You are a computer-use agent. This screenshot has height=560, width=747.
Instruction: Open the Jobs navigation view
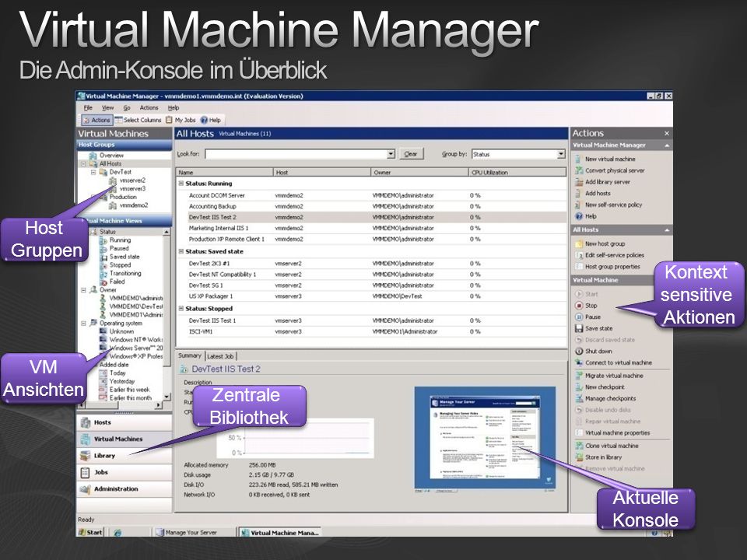(x=124, y=472)
